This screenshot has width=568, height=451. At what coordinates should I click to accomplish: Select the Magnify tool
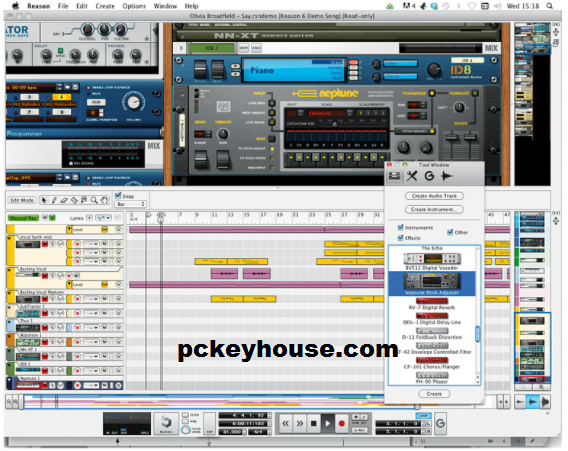click(x=94, y=200)
